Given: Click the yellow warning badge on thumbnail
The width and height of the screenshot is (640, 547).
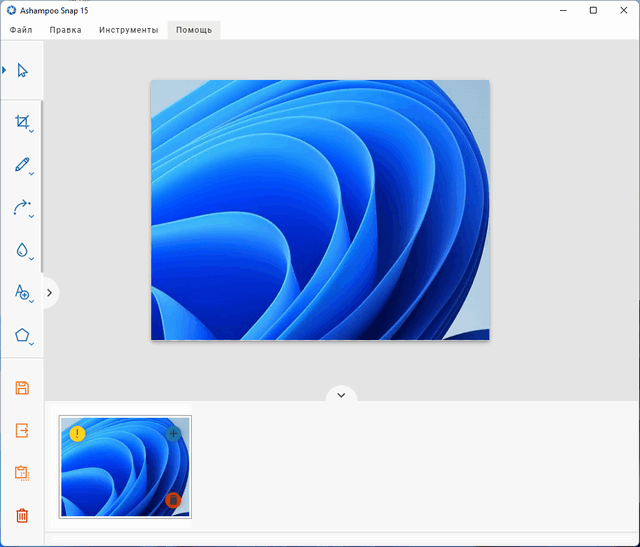Looking at the screenshot, I should point(78,433).
